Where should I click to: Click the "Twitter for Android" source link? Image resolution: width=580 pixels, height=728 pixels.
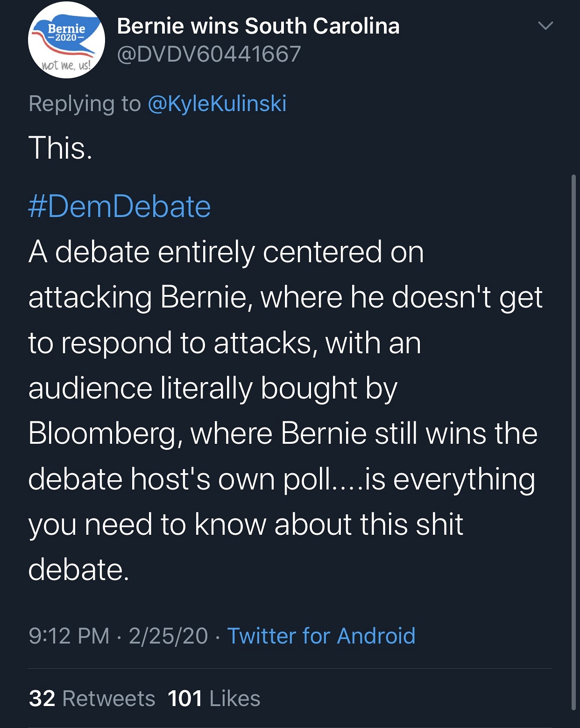(x=321, y=636)
